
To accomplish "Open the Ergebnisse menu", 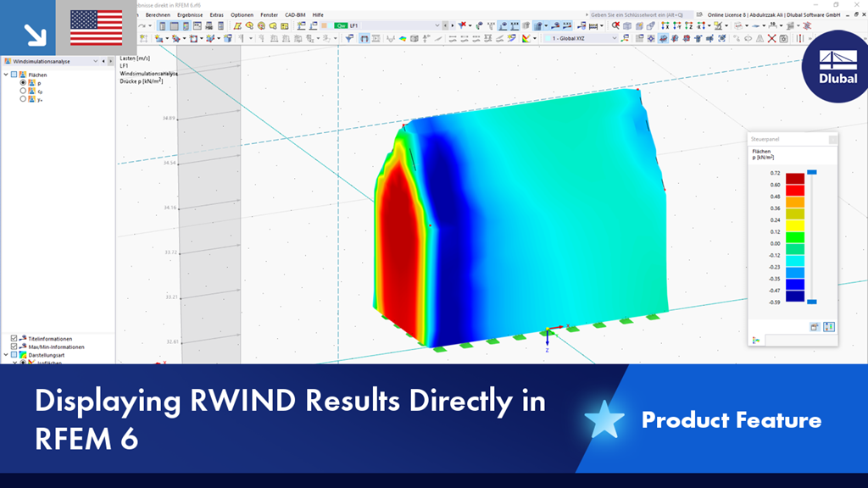I will click(x=191, y=14).
